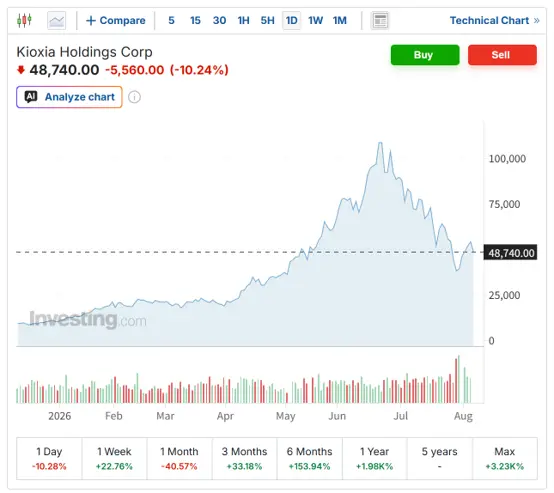554x493 pixels.
Task: Click the 48,740.00 current price marker
Action: pos(511,253)
